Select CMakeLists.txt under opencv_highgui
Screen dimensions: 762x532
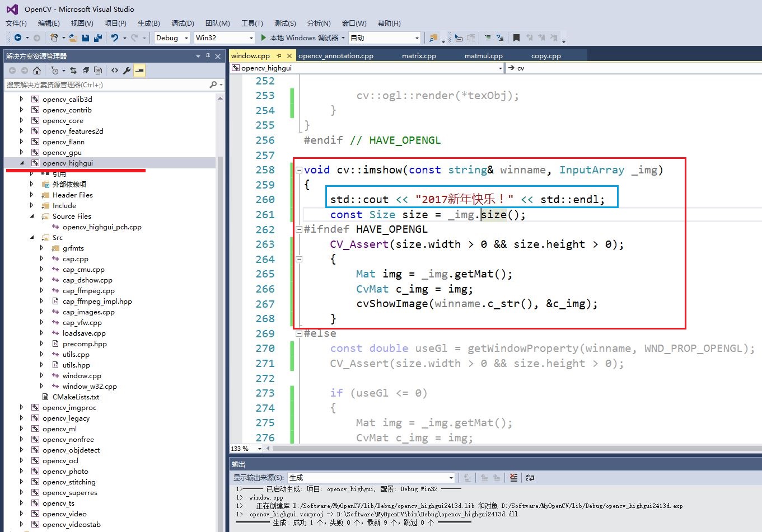(x=76, y=397)
